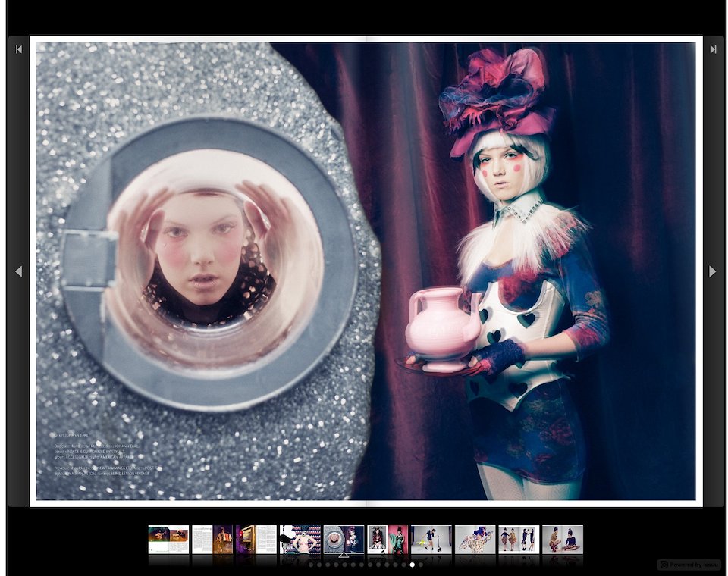Viewport: 728px width, 576px height.
Task: Open the thumbnail with the guitar player spread
Action: pyautogui.click(x=168, y=539)
